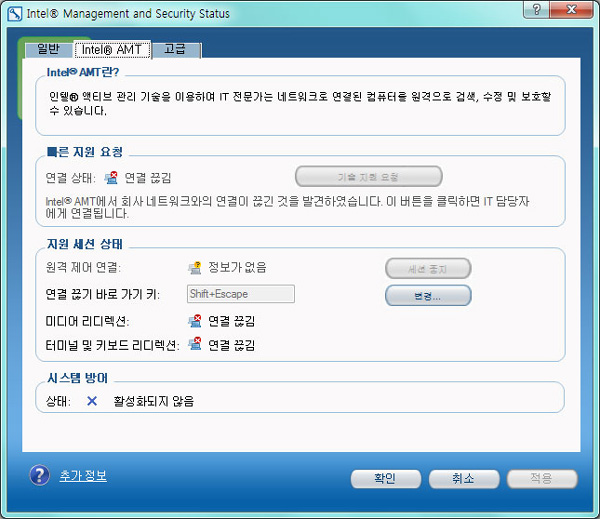
Task: Switch to the 일반 tab
Action: coord(48,50)
